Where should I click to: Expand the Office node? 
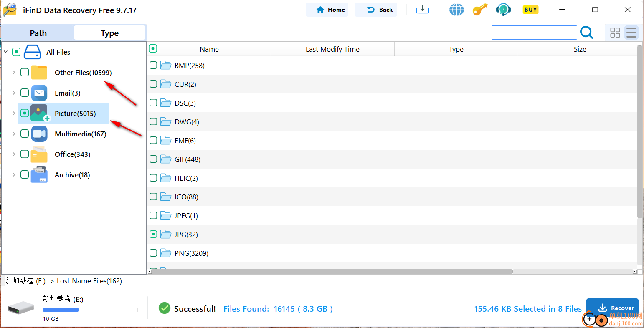(x=14, y=154)
